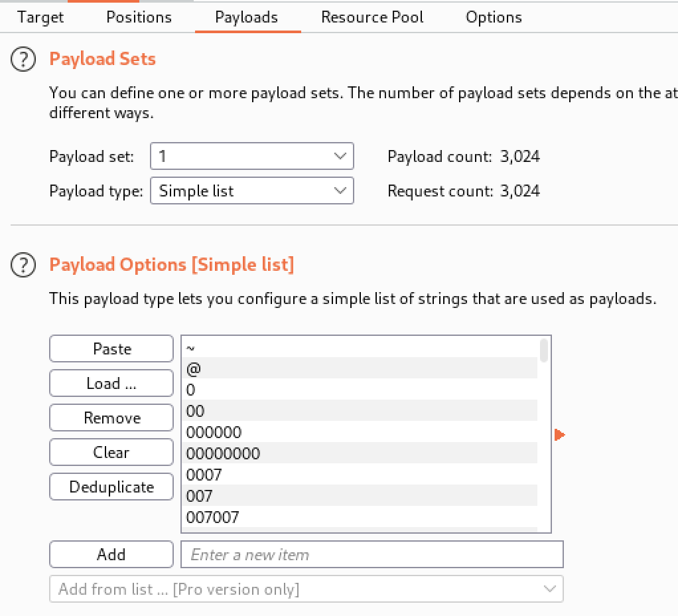Click the Deduplicate button
The width and height of the screenshot is (678, 616).
tap(111, 487)
